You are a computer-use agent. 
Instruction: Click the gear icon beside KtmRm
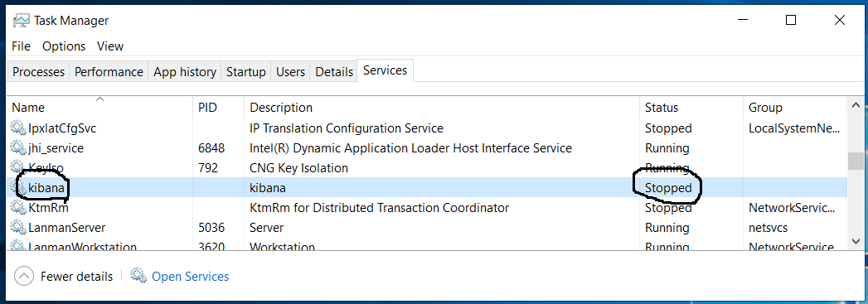click(18, 208)
